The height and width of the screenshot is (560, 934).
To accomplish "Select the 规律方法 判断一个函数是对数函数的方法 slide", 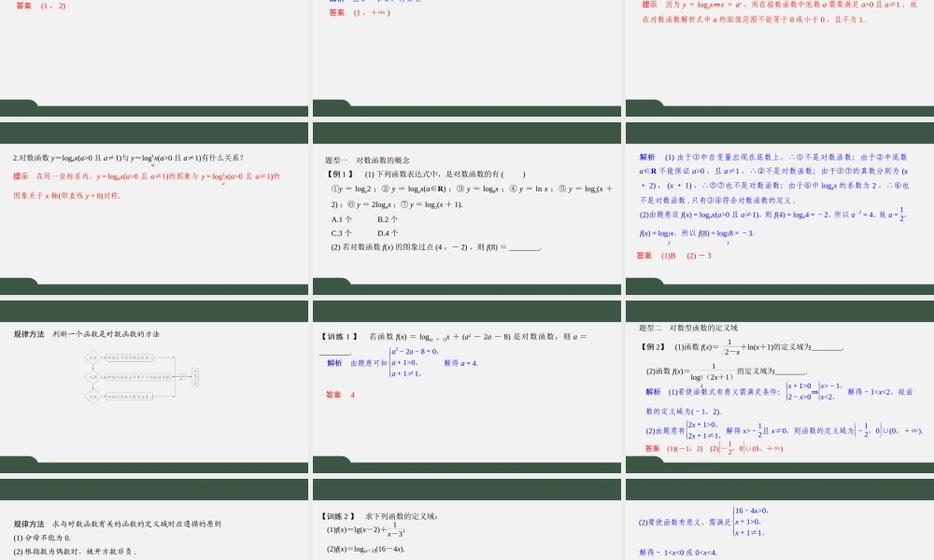I will [x=154, y=385].
